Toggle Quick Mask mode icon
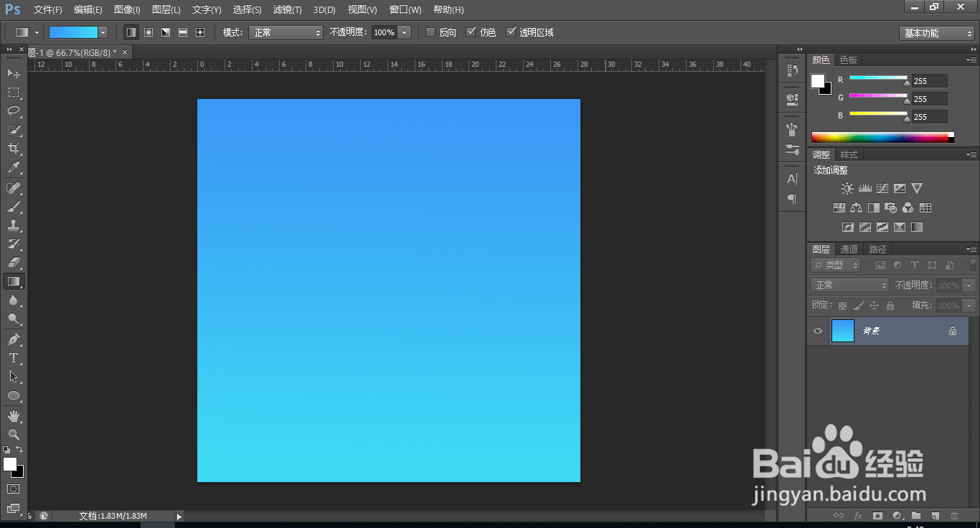The image size is (980, 528). (x=14, y=489)
